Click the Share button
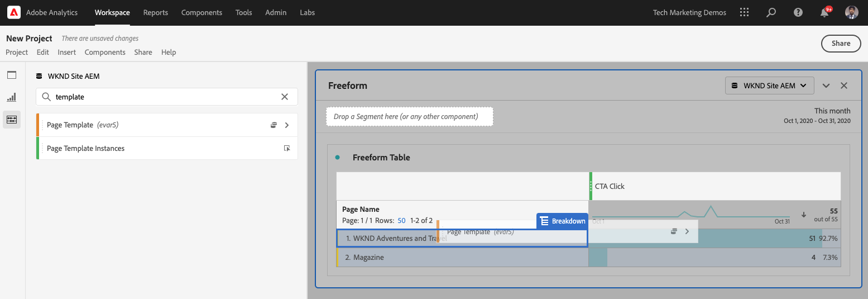 (841, 43)
